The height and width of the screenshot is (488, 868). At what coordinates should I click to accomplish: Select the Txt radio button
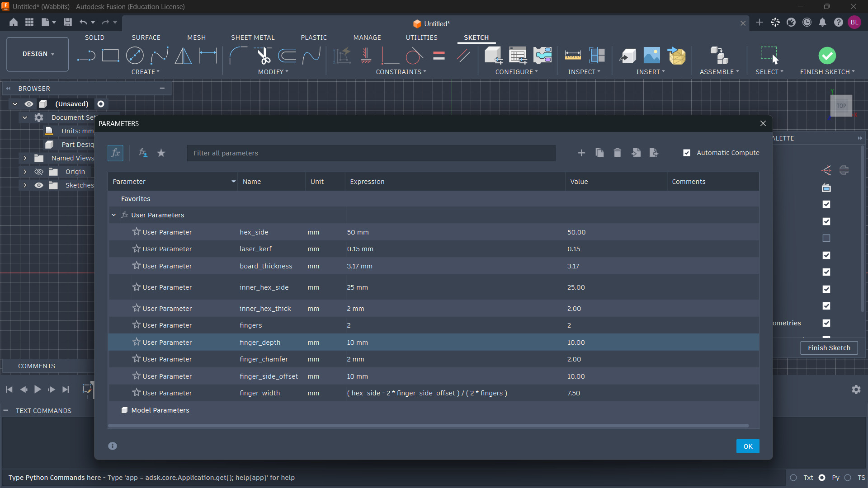click(793, 478)
